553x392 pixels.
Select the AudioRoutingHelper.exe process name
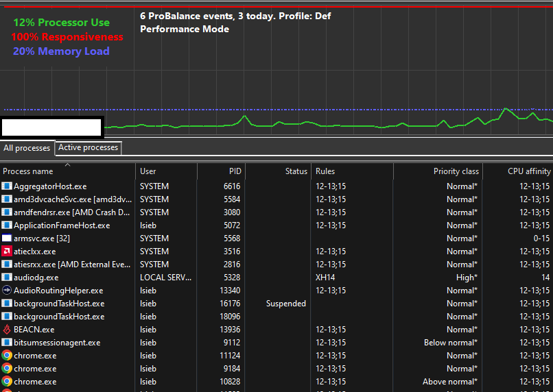click(58, 291)
